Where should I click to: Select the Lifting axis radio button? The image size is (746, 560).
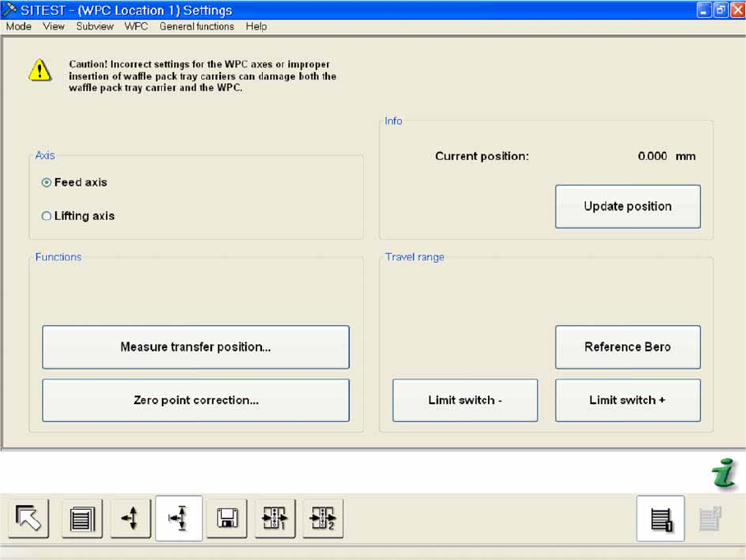[46, 216]
